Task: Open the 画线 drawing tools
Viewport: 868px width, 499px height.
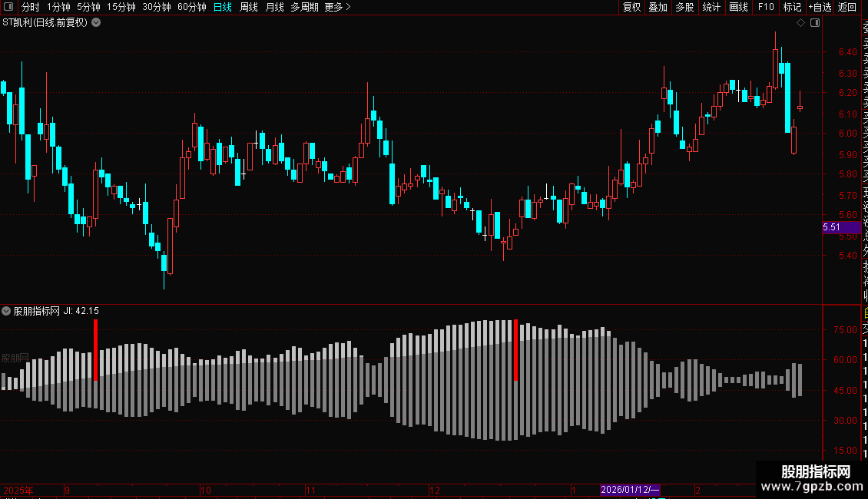Action: (x=738, y=7)
